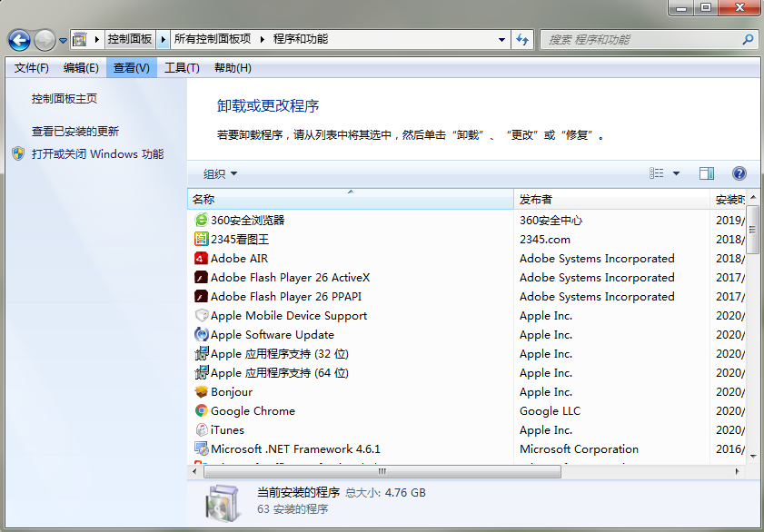Click the installed programs disc icon

coord(223,503)
